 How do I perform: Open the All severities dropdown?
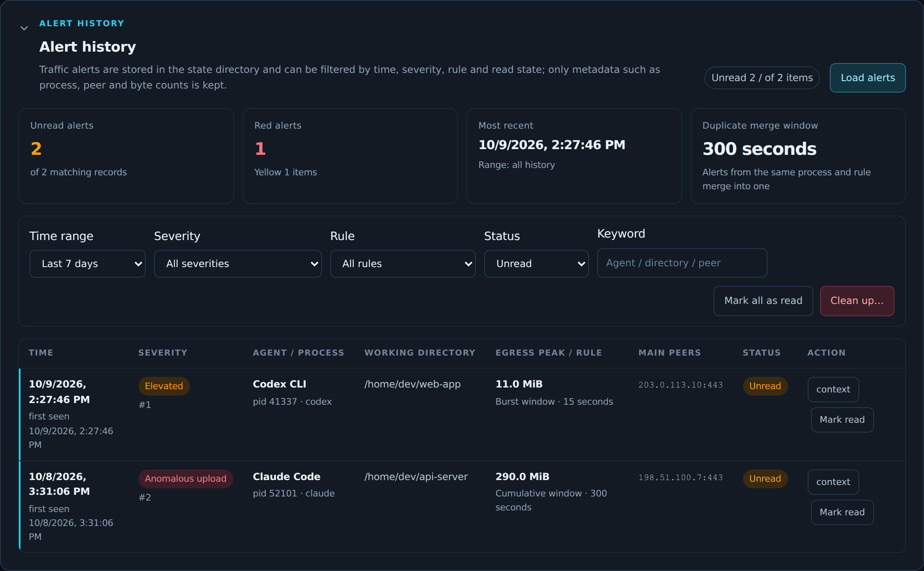238,264
